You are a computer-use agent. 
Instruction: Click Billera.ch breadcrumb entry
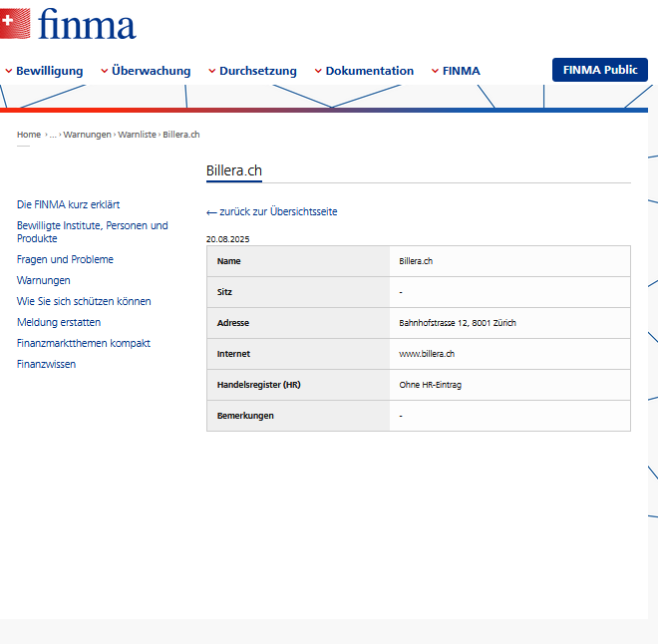(181, 135)
